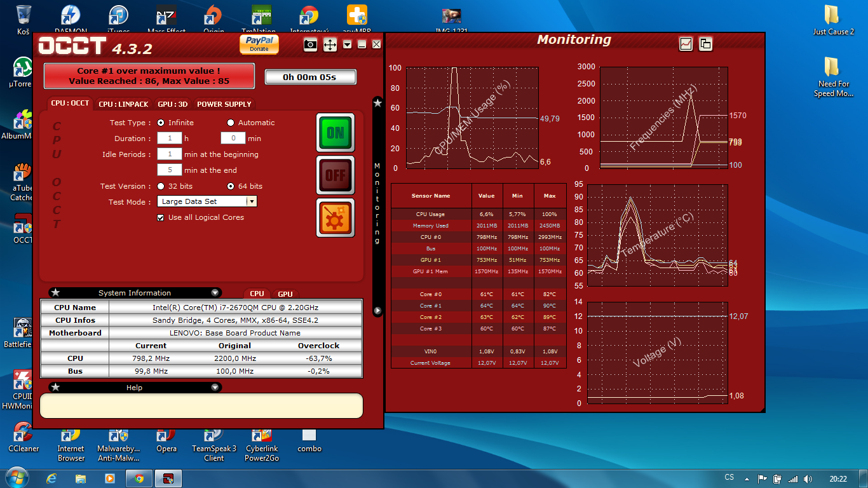Viewport: 868px width, 488px height.
Task: Click the Just Cause 2 folder
Action: click(x=832, y=20)
